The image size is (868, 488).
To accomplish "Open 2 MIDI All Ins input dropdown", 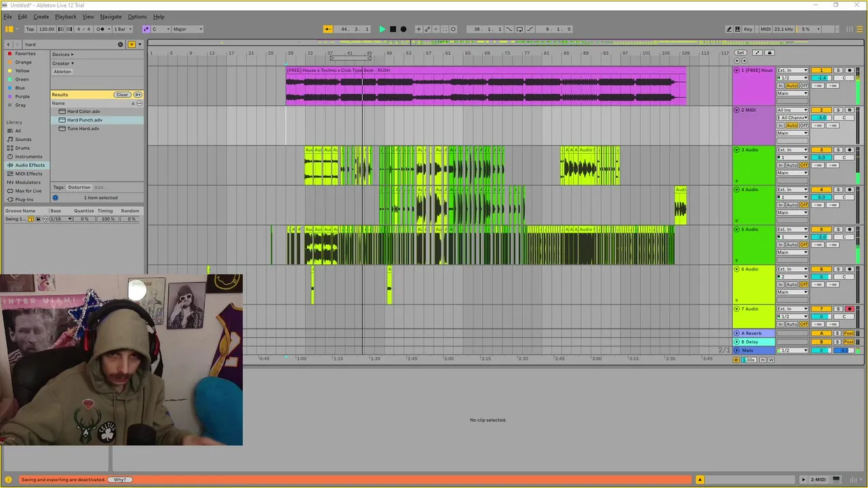I will tap(793, 110).
